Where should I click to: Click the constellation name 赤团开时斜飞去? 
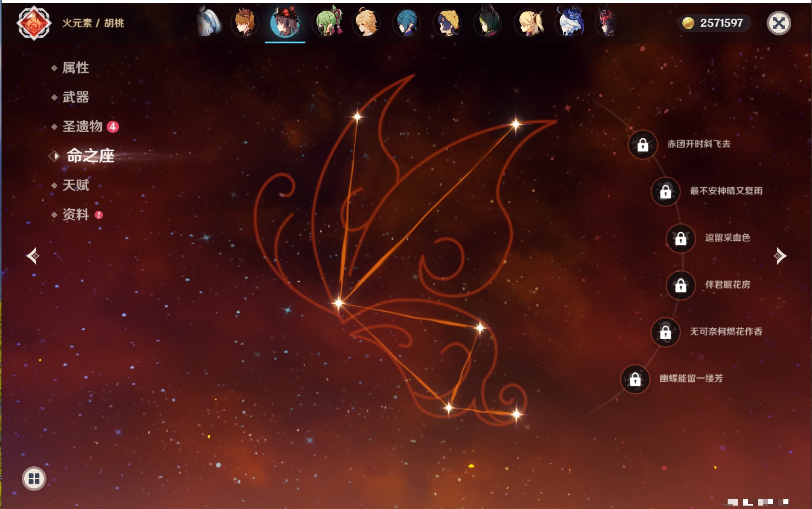point(699,144)
